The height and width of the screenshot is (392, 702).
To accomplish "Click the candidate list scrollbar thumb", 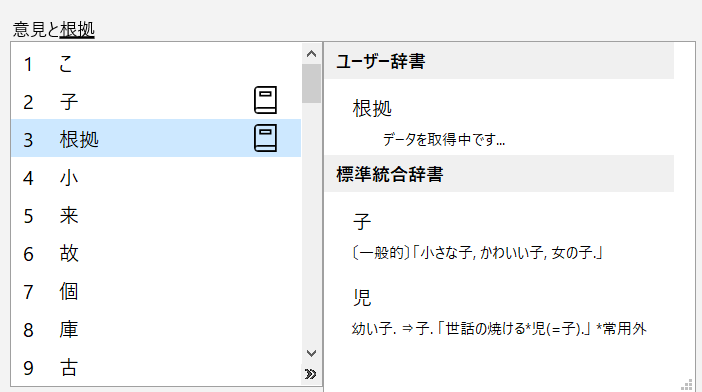I will [x=312, y=84].
